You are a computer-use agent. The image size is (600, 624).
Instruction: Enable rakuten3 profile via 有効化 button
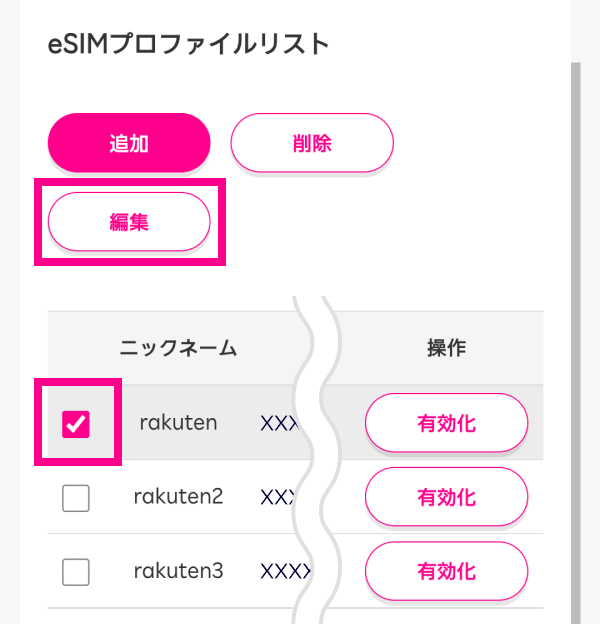coord(446,573)
